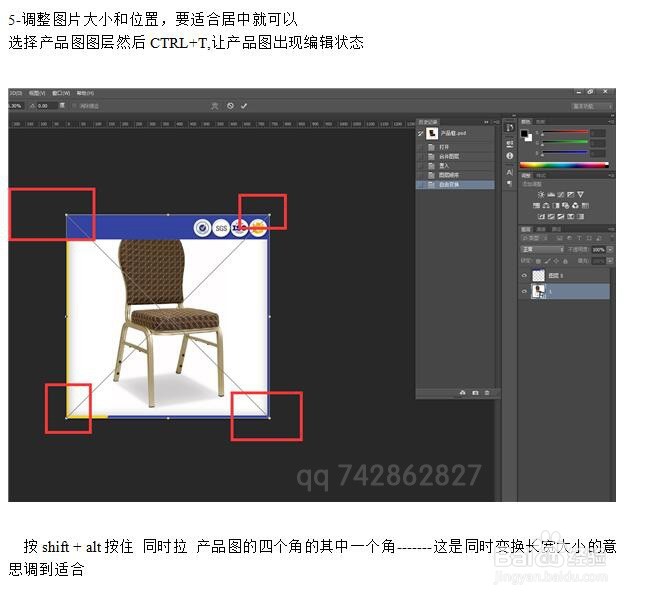Open the workspace switcher dropdown

(592, 106)
